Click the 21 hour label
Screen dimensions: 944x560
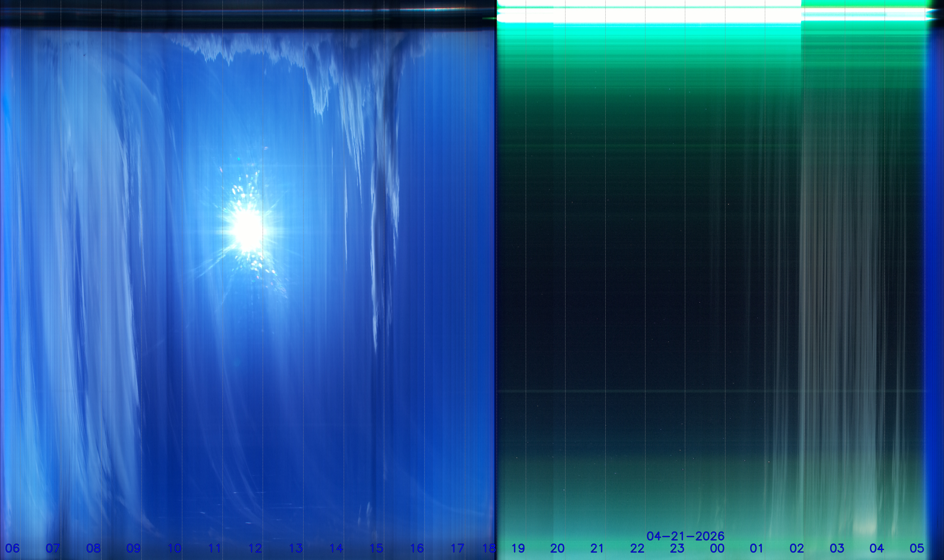(x=597, y=548)
